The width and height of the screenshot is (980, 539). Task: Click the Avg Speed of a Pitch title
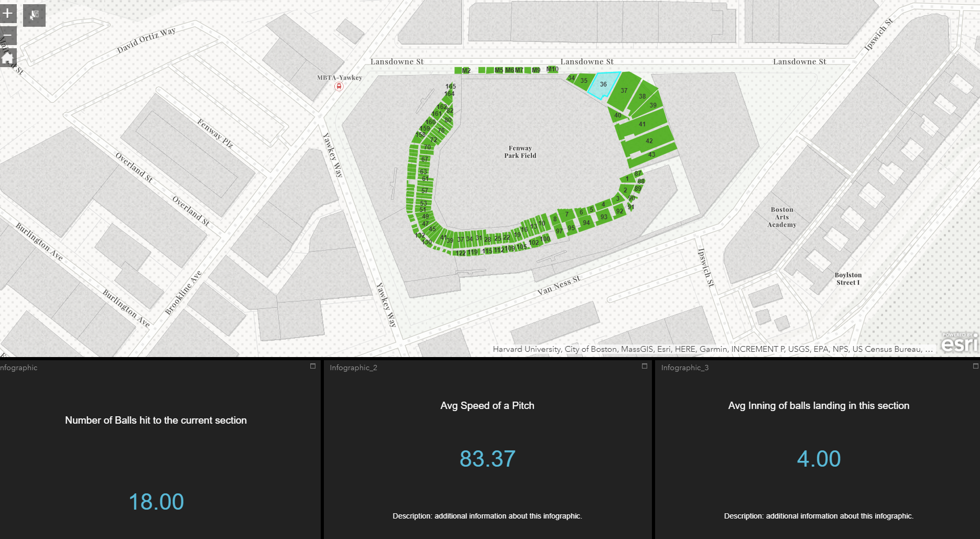coord(487,406)
